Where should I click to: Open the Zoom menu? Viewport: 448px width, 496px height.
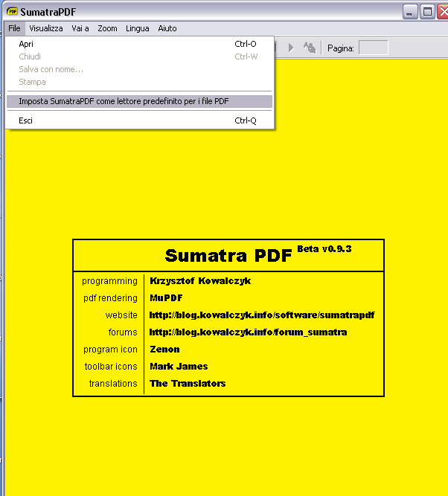coord(107,28)
